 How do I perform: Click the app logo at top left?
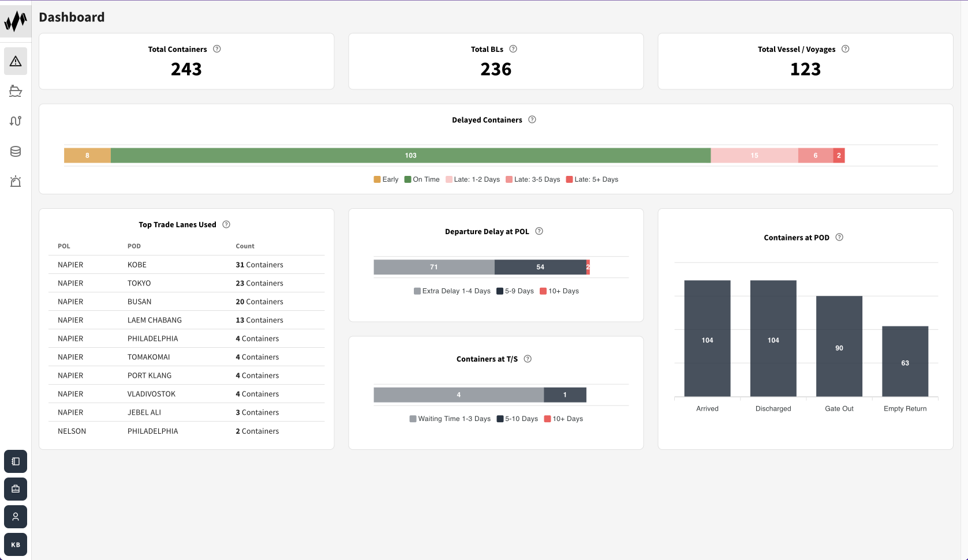point(15,20)
